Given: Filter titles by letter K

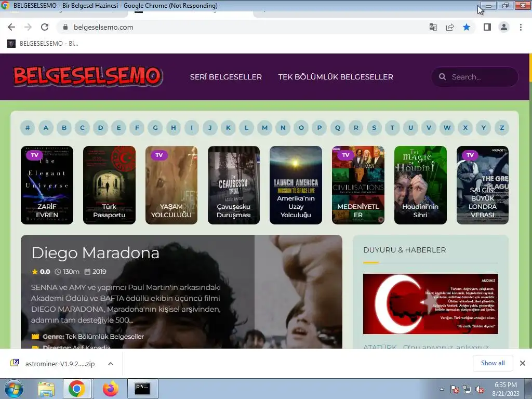Looking at the screenshot, I should [229, 128].
